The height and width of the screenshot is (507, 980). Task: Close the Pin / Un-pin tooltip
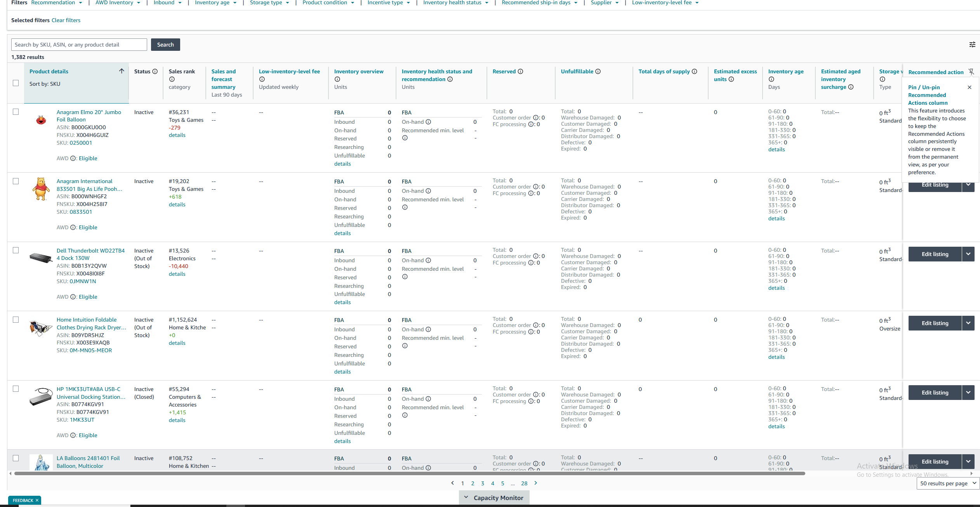970,87
